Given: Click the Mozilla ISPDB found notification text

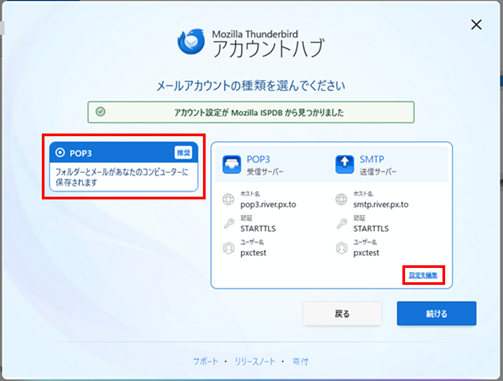Looking at the screenshot, I should 259,113.
